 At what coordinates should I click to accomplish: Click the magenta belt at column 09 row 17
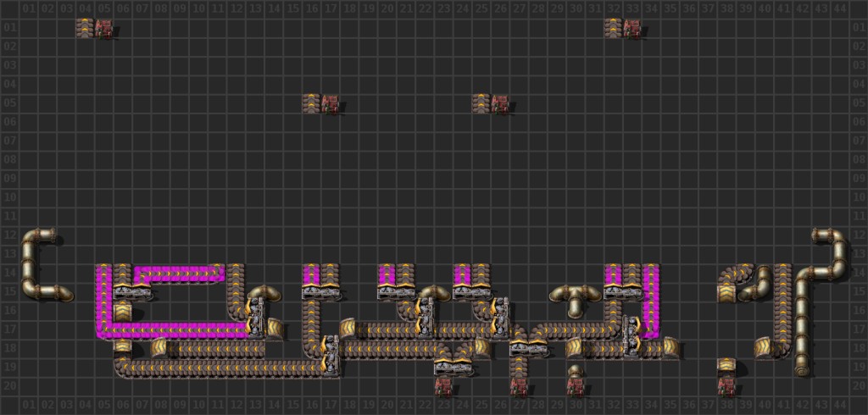(x=179, y=329)
